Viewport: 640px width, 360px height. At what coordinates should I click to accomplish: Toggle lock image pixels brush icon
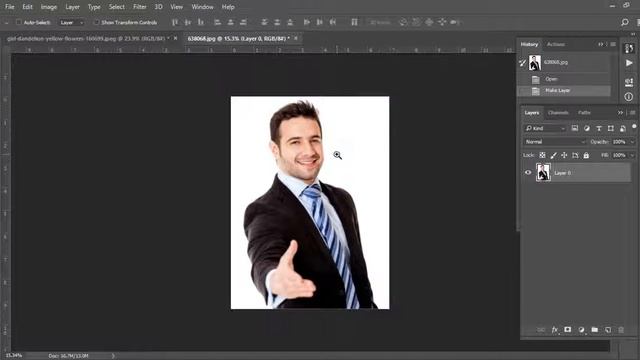coord(553,156)
